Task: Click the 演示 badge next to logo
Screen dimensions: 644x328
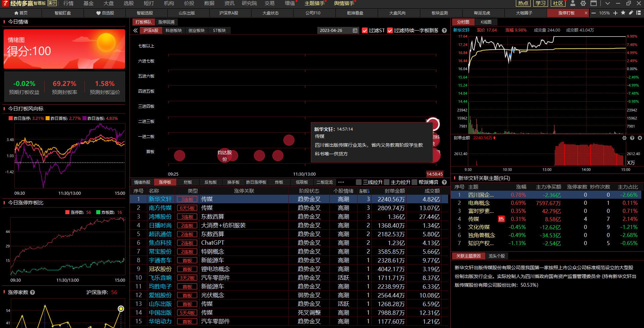Action: point(52,3)
